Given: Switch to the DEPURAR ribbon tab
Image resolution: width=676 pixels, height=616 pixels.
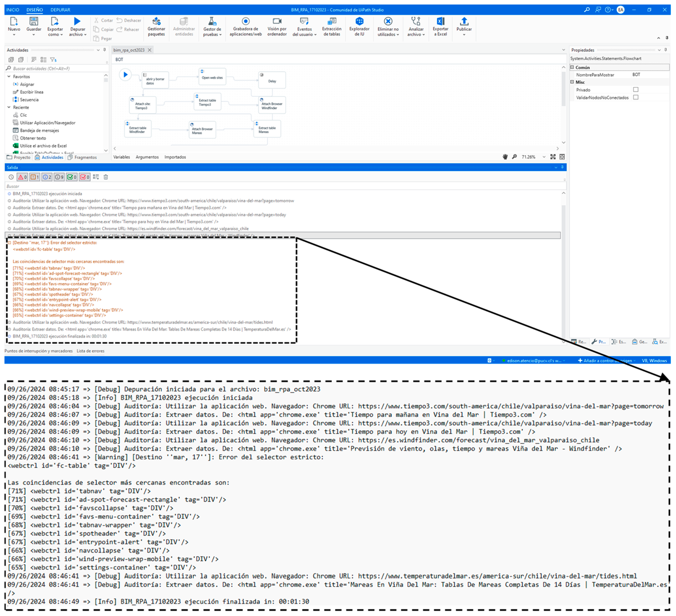Looking at the screenshot, I should (x=60, y=10).
